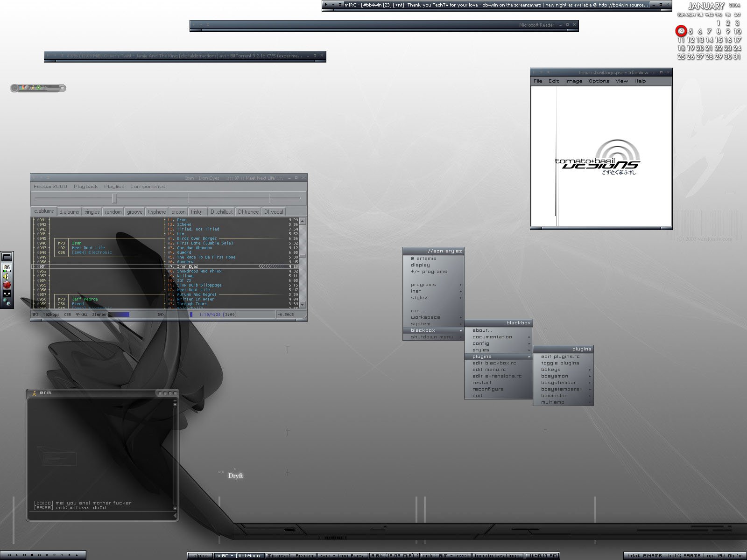
Task: Open the Edit menu in IrfanView
Action: tap(554, 81)
